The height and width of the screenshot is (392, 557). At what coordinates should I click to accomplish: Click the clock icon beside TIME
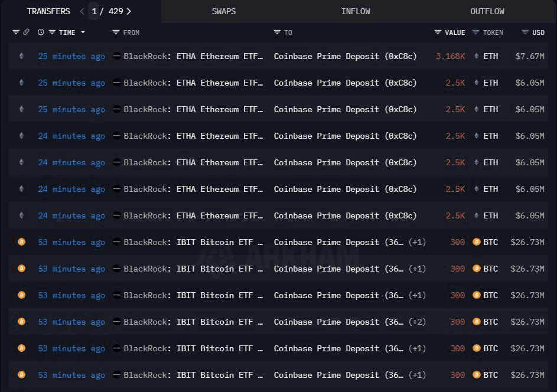(41, 32)
